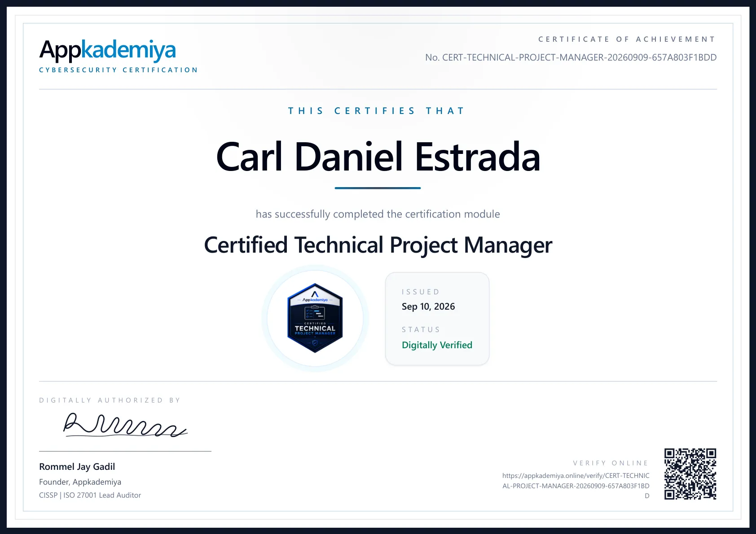The width and height of the screenshot is (756, 534).
Task: Click the Cybersecurity Certification tagline
Action: [119, 70]
